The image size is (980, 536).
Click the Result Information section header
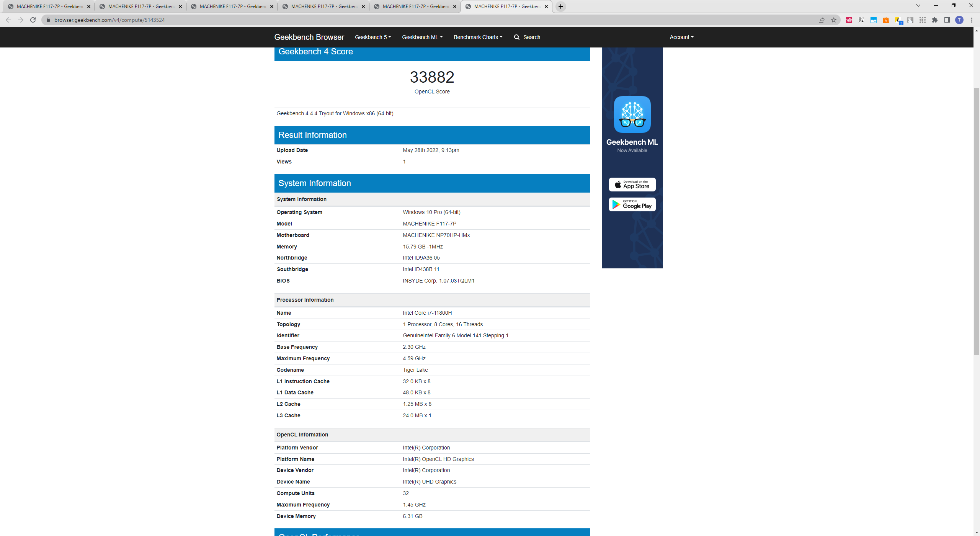[432, 135]
